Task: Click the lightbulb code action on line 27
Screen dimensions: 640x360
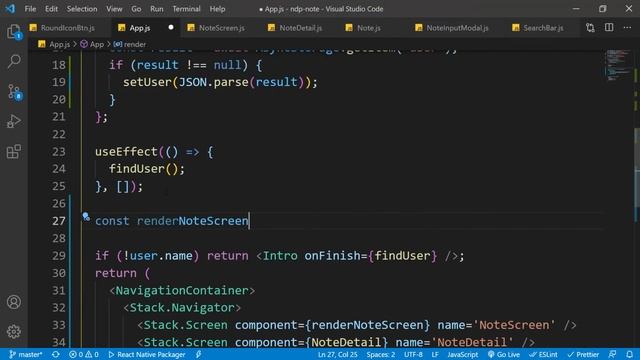Action: [x=86, y=216]
